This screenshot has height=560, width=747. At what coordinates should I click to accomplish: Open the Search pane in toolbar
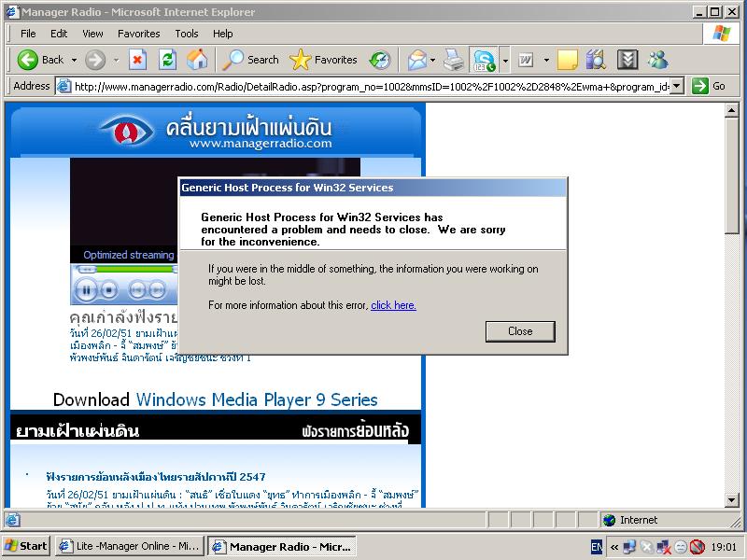point(250,60)
